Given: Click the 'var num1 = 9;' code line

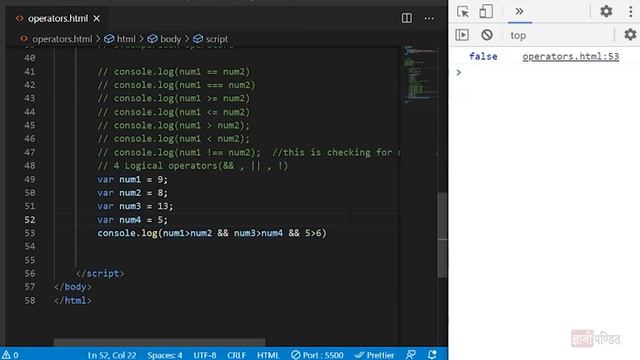Looking at the screenshot, I should (x=132, y=179).
